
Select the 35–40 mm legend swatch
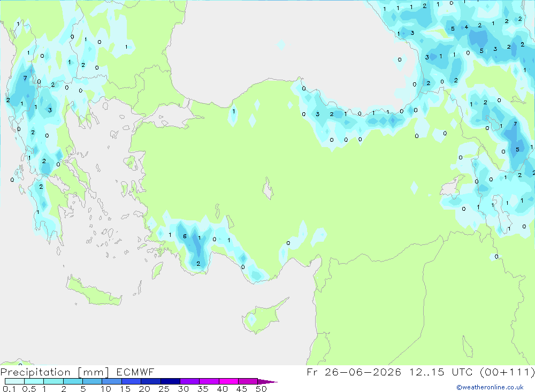tap(209, 381)
